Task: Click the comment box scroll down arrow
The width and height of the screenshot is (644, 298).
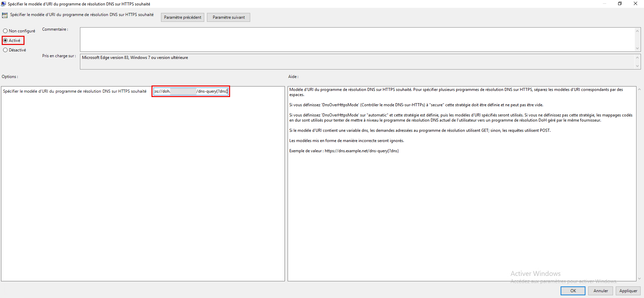Action: pos(638,48)
